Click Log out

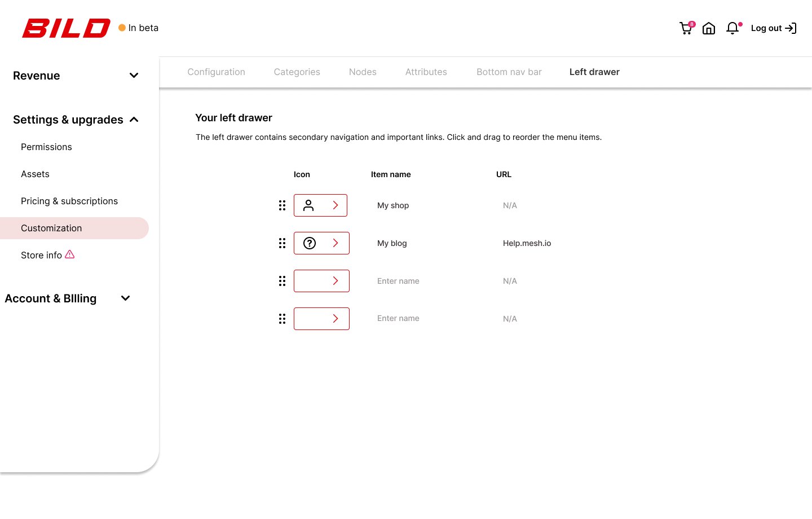tap(766, 28)
